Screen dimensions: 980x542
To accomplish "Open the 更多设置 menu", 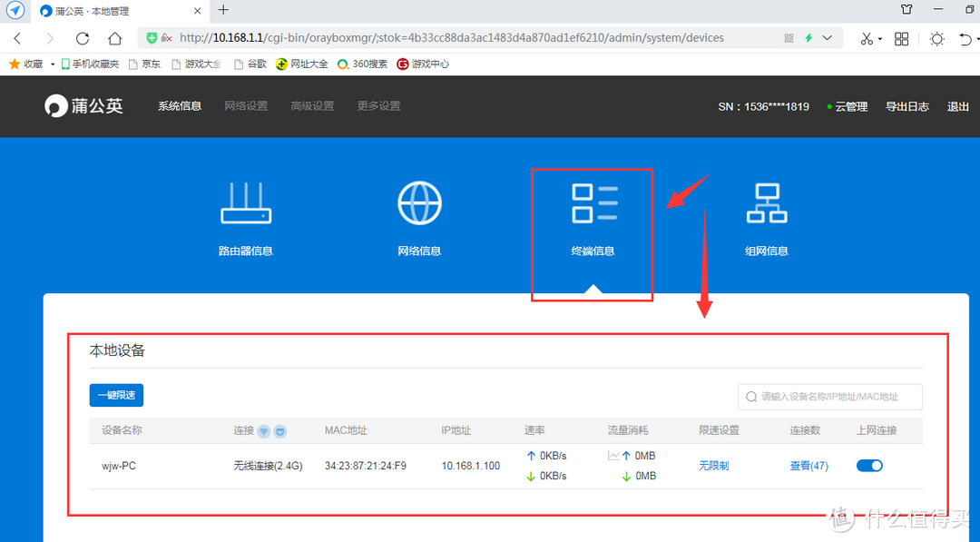I will click(378, 105).
